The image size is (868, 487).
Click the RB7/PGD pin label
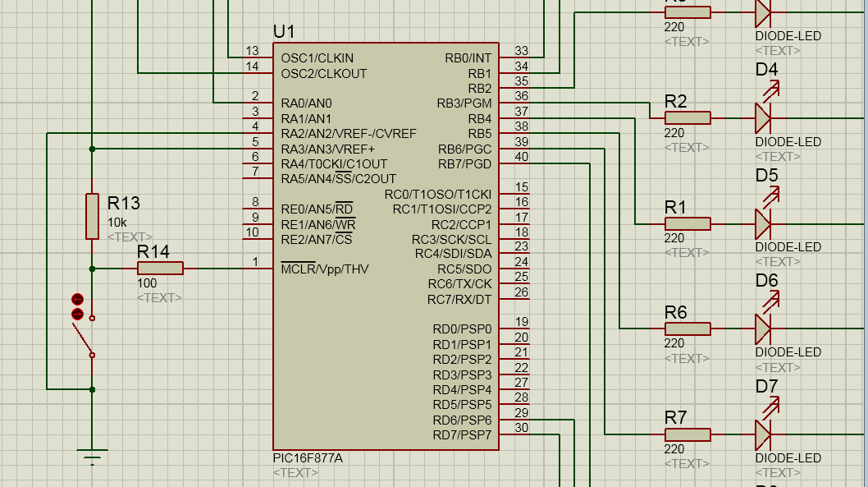point(465,164)
